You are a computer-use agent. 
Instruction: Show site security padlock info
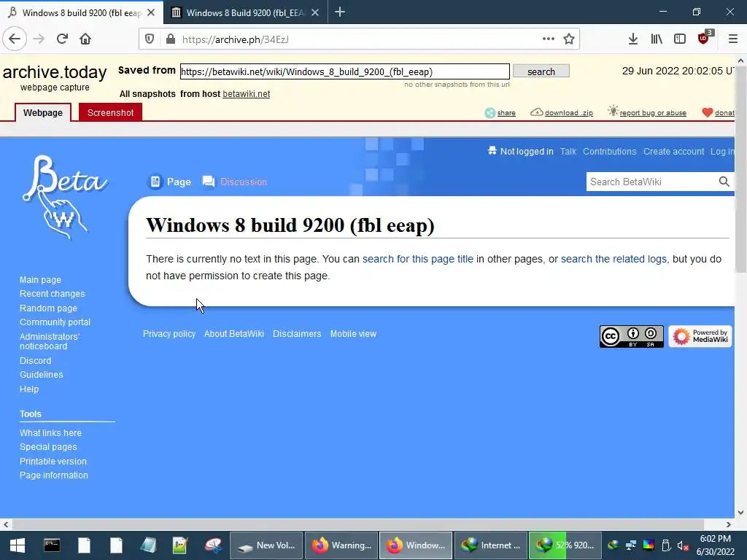coord(171,39)
